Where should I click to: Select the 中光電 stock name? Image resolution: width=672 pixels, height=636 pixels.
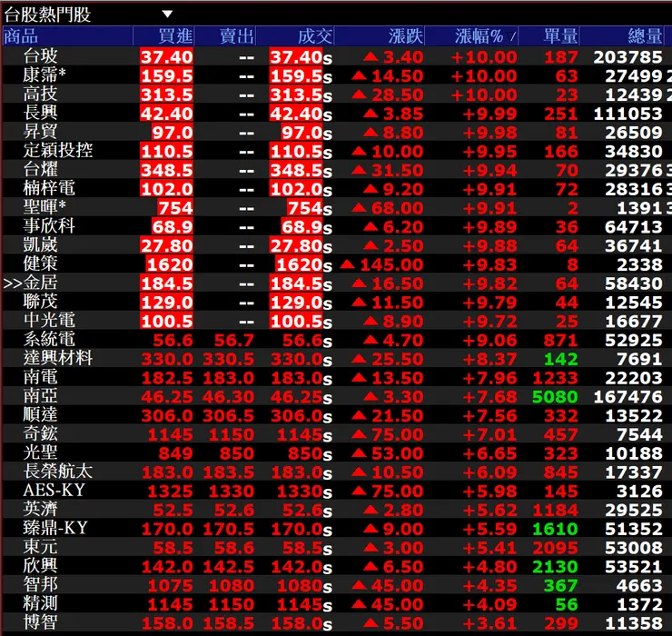[49, 321]
